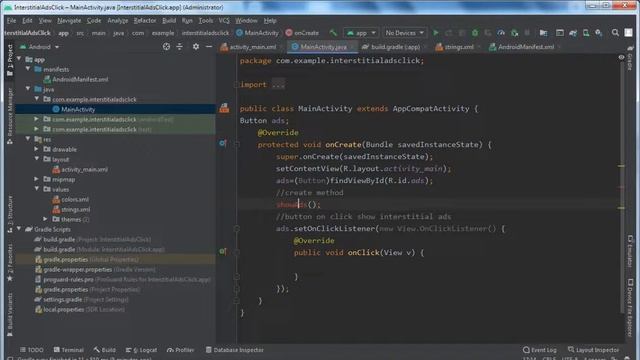Toggle the Database Inspector tool window

click(x=235, y=350)
